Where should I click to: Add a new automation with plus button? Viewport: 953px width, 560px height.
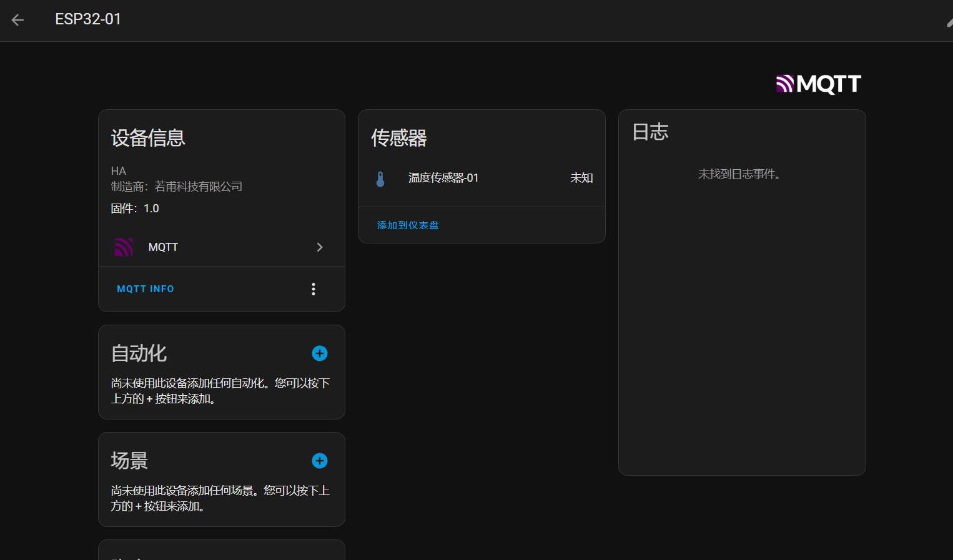320,353
